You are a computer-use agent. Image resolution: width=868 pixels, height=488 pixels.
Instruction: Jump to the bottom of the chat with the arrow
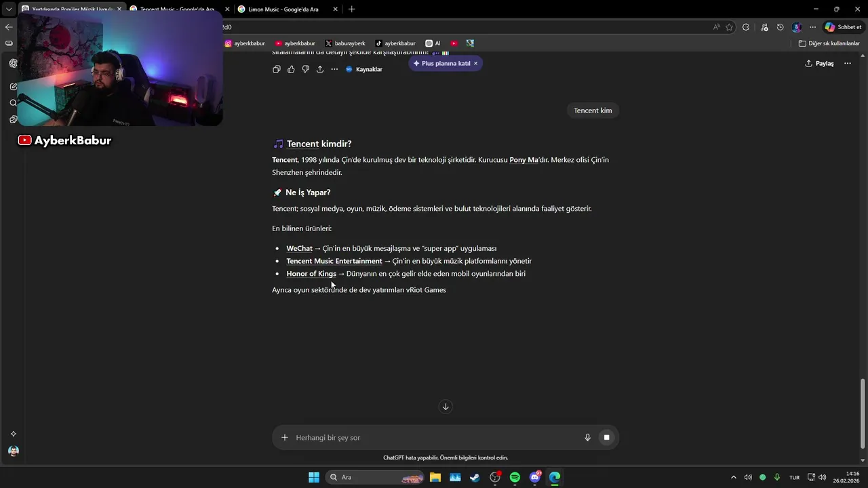click(446, 407)
